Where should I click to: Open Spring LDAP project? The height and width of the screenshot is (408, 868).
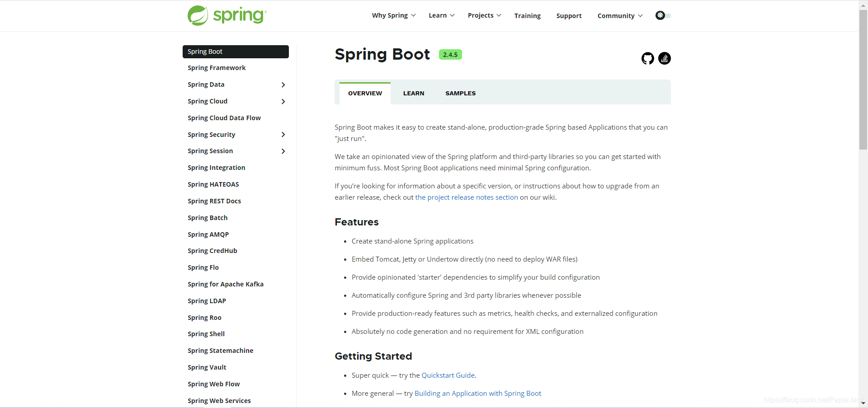pos(207,301)
